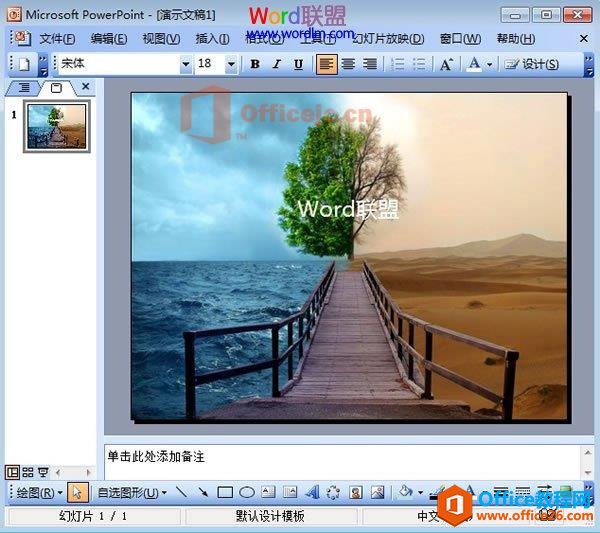Select the Line drawing tool
Viewport: 600px width, 533px height.
(182, 492)
